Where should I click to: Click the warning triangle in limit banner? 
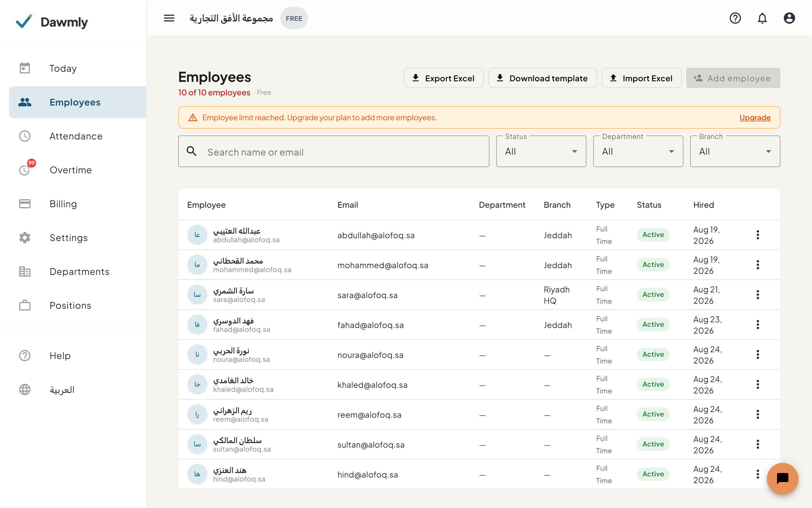click(x=193, y=118)
